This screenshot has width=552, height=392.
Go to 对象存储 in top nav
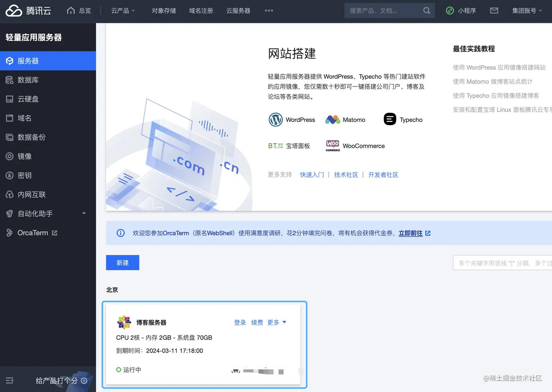coord(164,11)
